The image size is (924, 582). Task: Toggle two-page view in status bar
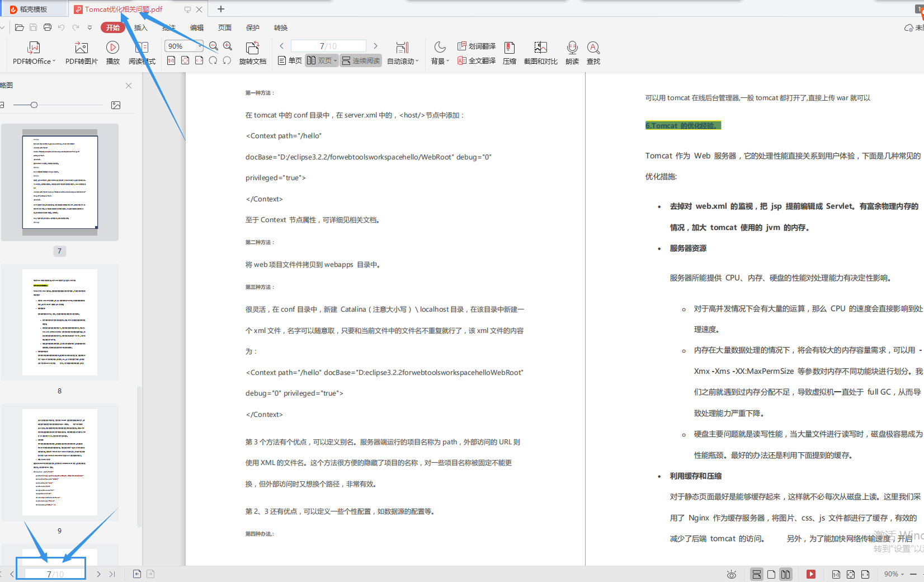pyautogui.click(x=786, y=574)
